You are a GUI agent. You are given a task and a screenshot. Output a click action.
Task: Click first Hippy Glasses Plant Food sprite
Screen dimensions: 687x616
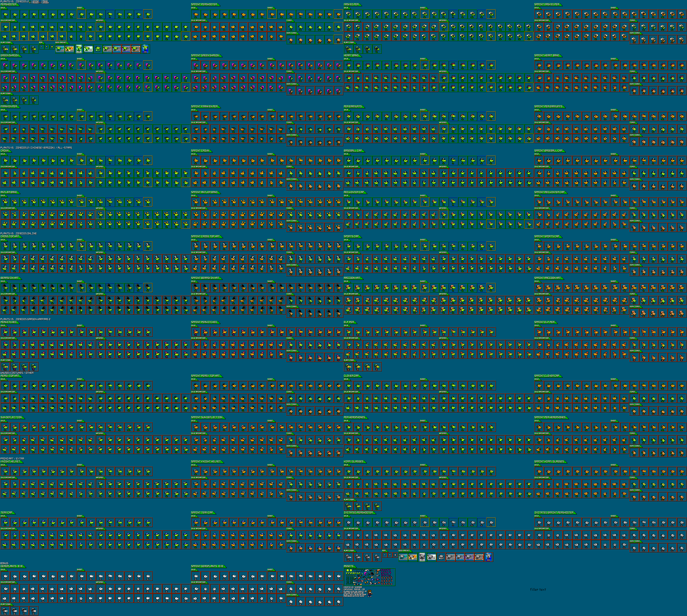click(x=349, y=506)
